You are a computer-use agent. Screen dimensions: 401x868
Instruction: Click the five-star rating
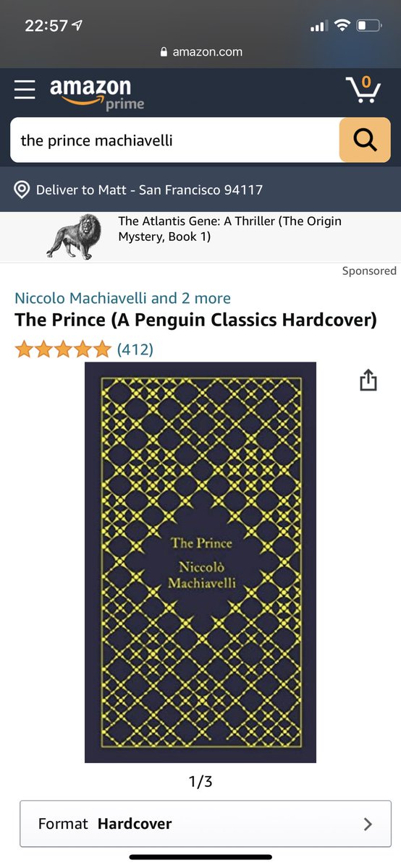tap(63, 350)
